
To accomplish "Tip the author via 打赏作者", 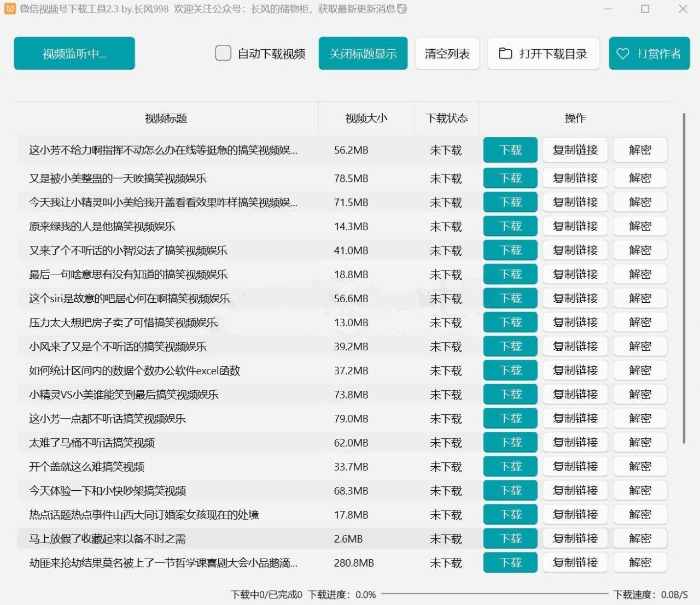I will (x=649, y=53).
